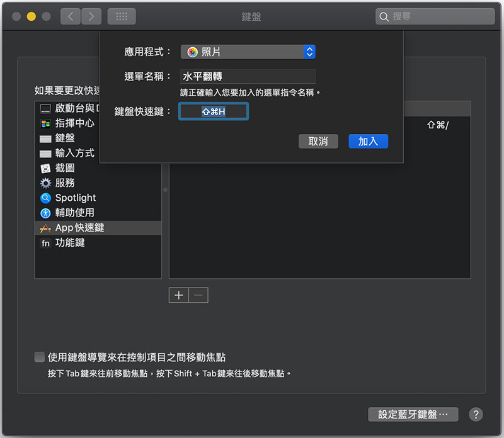Click the Launchpad & Dock sidebar icon
This screenshot has width=504, height=438.
point(45,108)
